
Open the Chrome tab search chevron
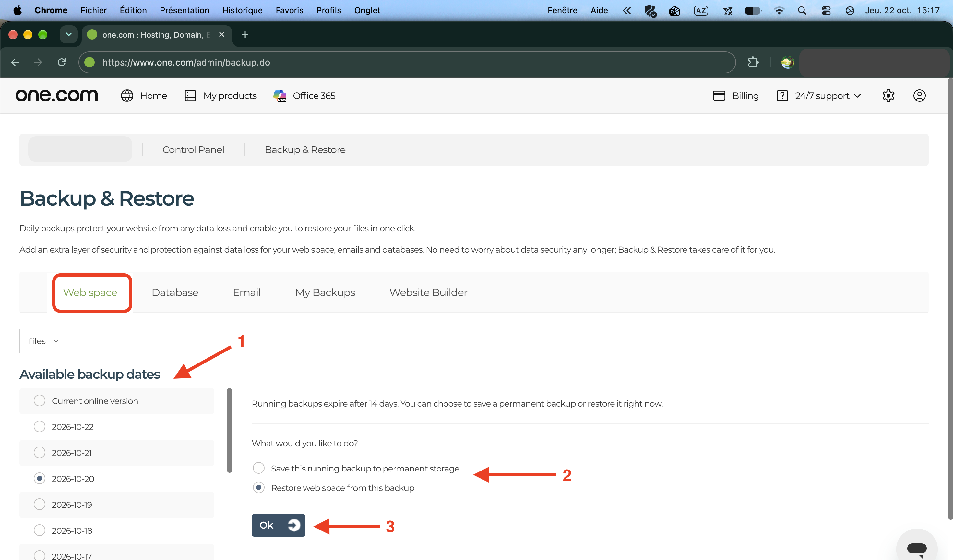tap(68, 34)
